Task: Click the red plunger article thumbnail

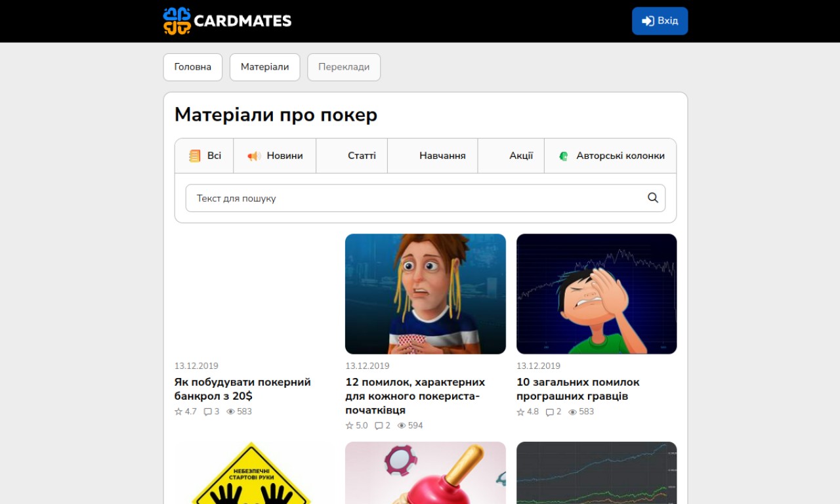Action: tap(425, 472)
